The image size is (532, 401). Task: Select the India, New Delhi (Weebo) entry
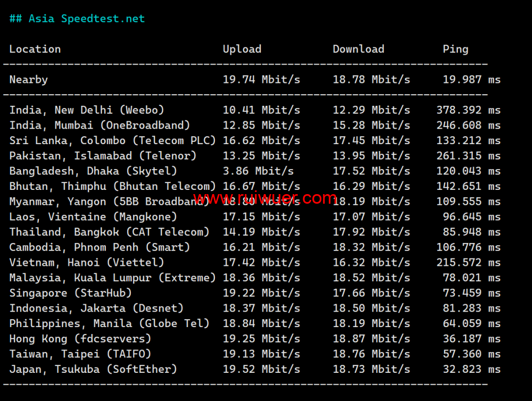coord(87,110)
